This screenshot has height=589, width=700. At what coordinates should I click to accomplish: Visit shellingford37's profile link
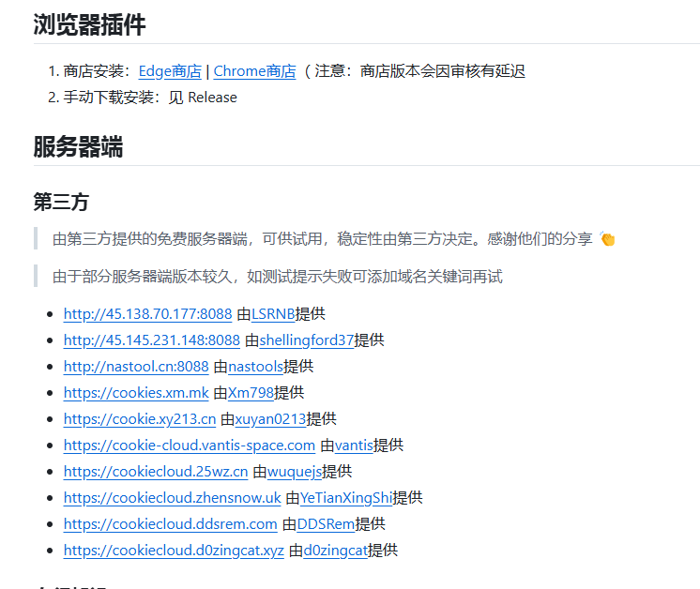(x=307, y=340)
